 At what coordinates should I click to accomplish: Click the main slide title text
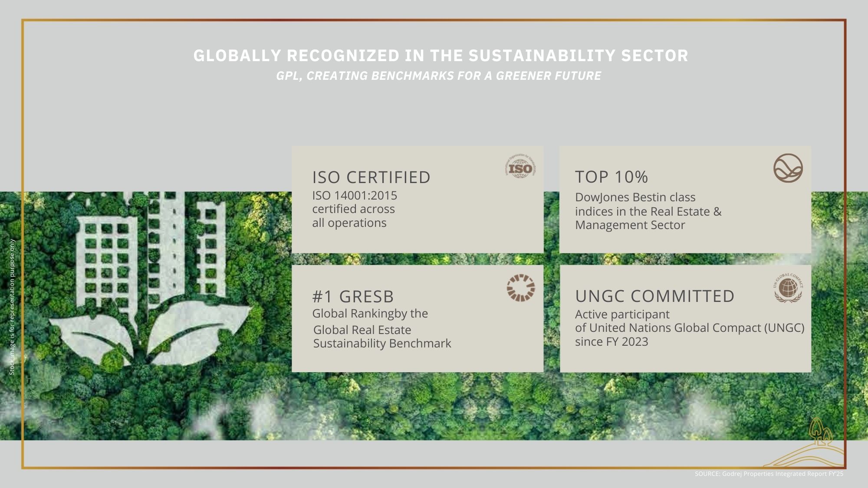pos(441,56)
